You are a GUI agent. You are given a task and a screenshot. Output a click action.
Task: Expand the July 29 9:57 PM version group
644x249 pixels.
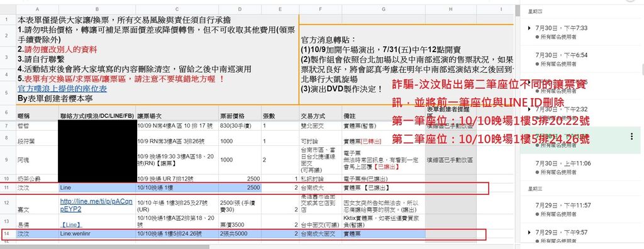(530, 233)
